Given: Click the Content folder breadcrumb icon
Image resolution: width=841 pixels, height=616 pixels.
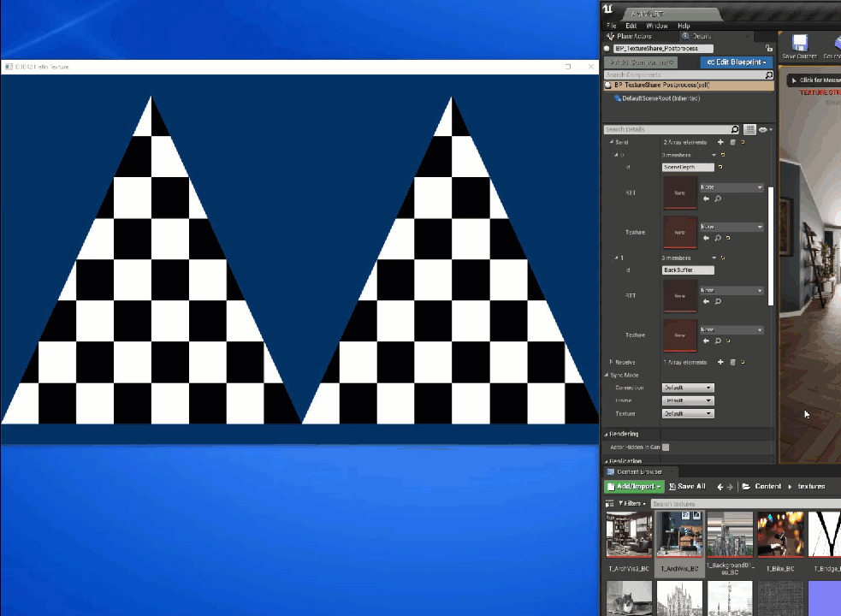Looking at the screenshot, I should (747, 487).
